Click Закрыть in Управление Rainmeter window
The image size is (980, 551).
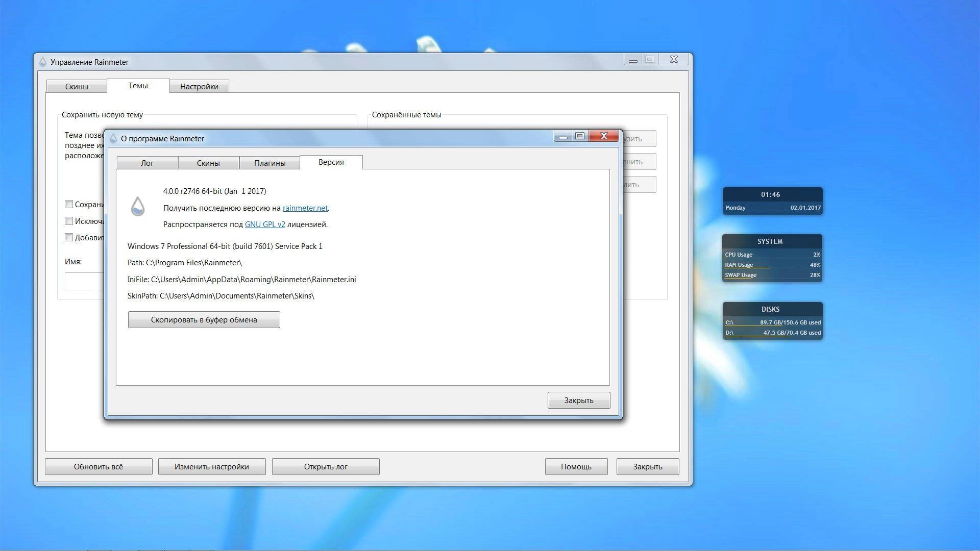point(648,467)
